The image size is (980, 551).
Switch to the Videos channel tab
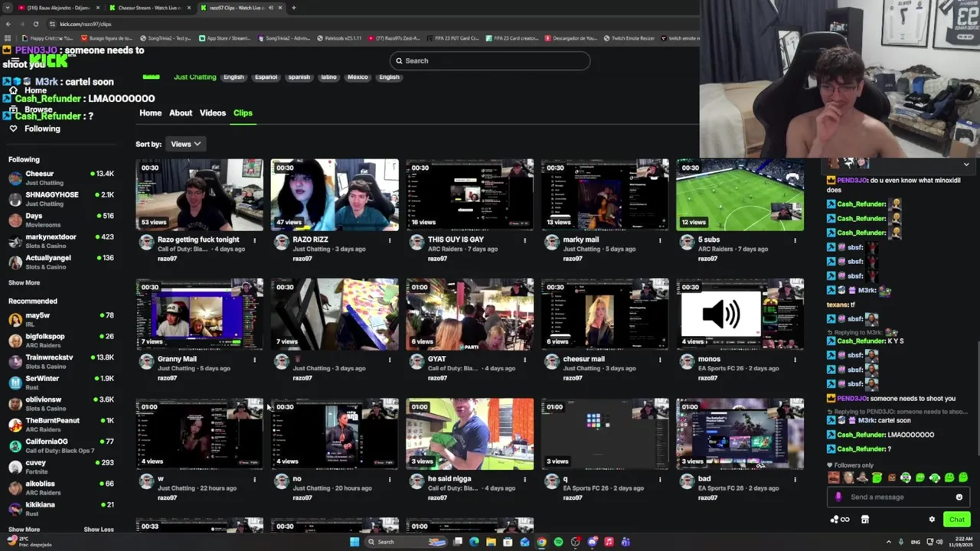coord(213,113)
